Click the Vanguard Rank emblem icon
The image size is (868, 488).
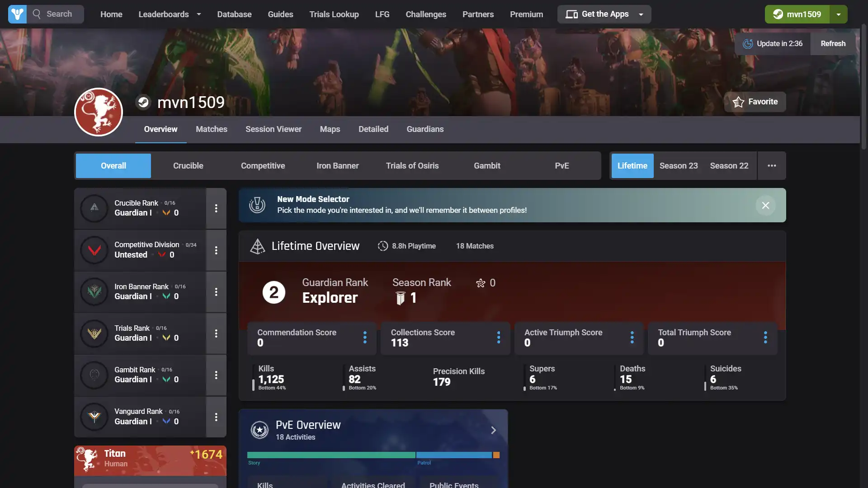(x=94, y=417)
